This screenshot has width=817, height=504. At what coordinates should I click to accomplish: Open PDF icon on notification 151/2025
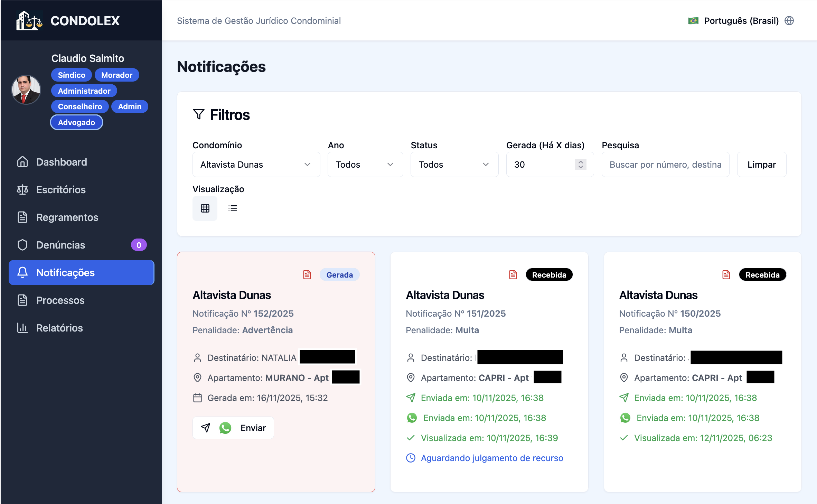513,275
